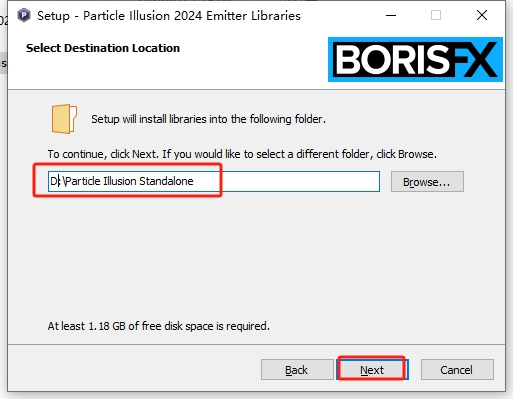Cancel the emitter libraries installation
Screen dimensions: 513x399
[457, 370]
